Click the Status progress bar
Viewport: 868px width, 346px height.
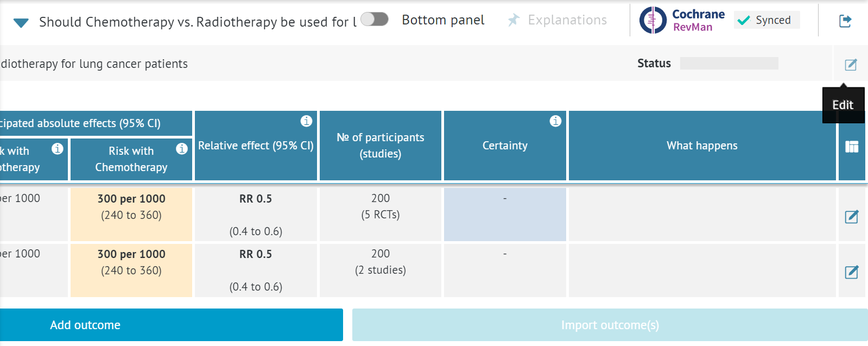click(x=730, y=63)
